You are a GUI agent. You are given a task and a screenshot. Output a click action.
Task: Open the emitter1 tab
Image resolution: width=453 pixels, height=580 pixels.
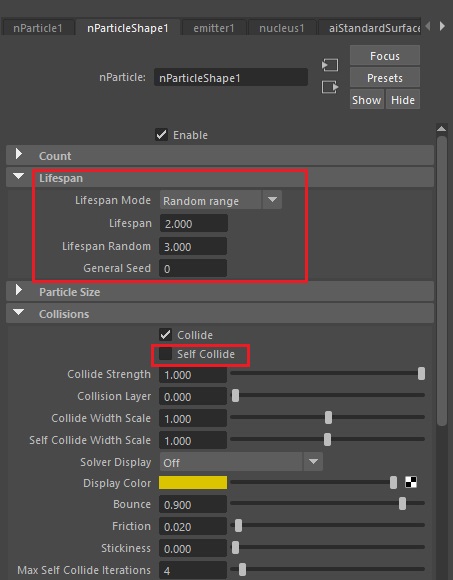point(214,28)
